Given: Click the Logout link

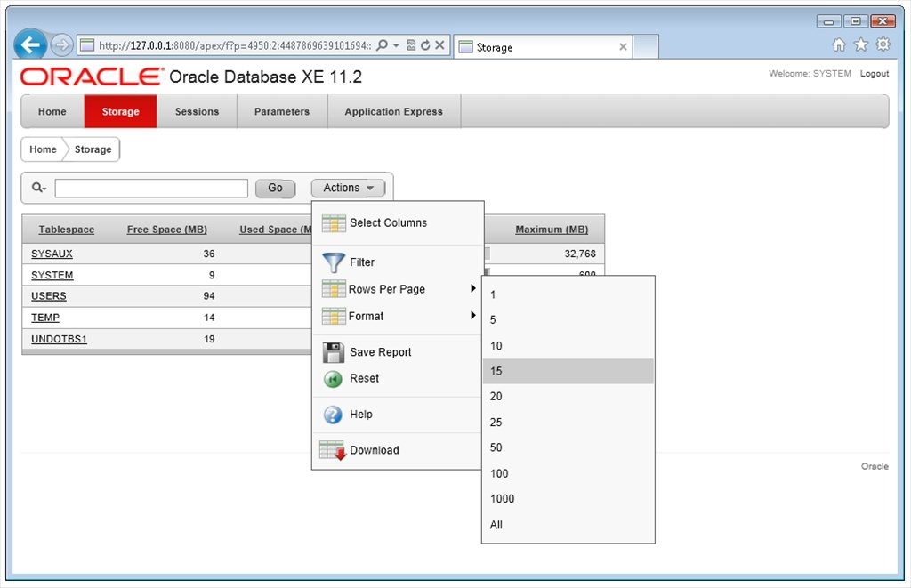Looking at the screenshot, I should pyautogui.click(x=875, y=73).
